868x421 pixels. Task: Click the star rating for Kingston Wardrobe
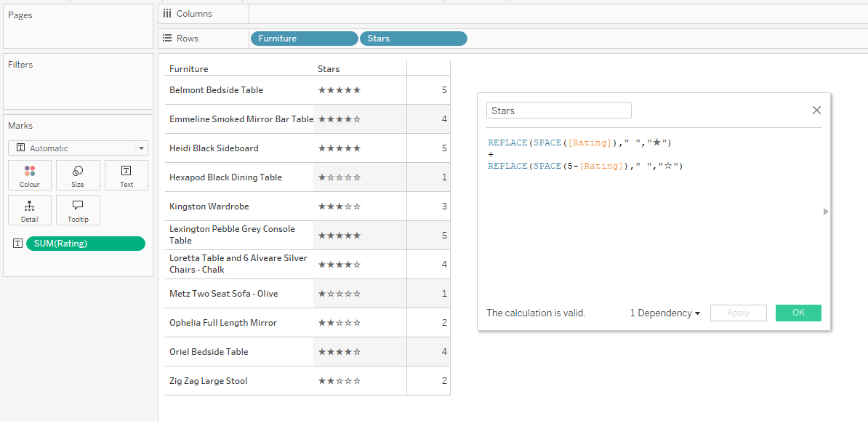339,207
